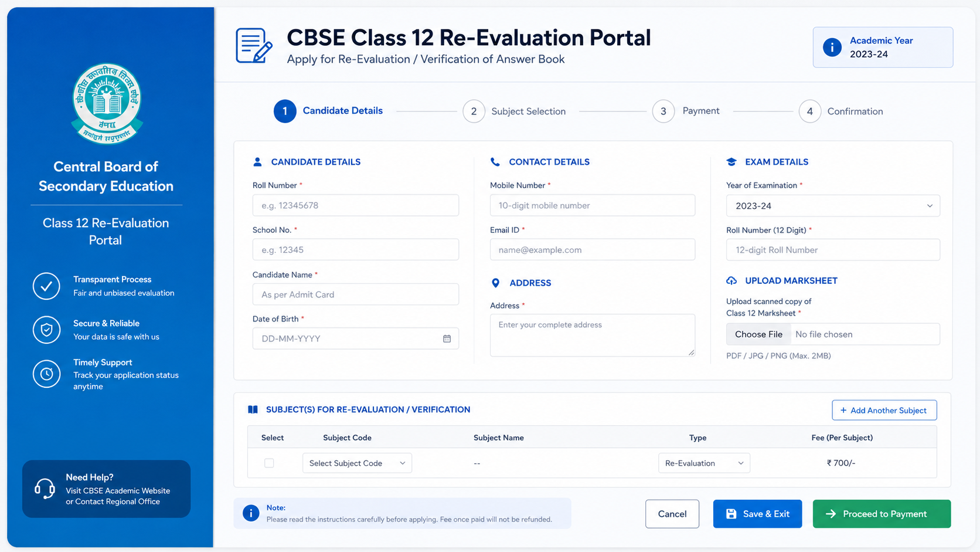
Task: Click the Transparent Process checkmark icon
Action: click(46, 286)
